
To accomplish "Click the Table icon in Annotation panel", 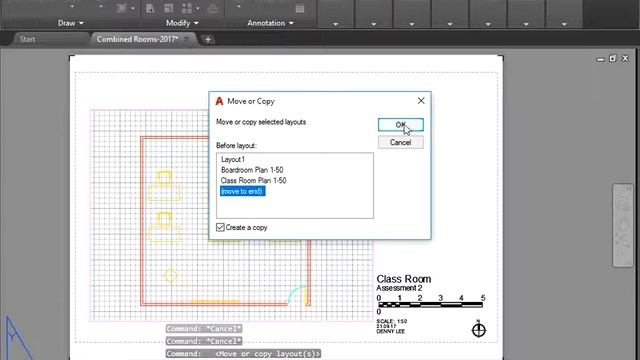I will coord(300,9).
